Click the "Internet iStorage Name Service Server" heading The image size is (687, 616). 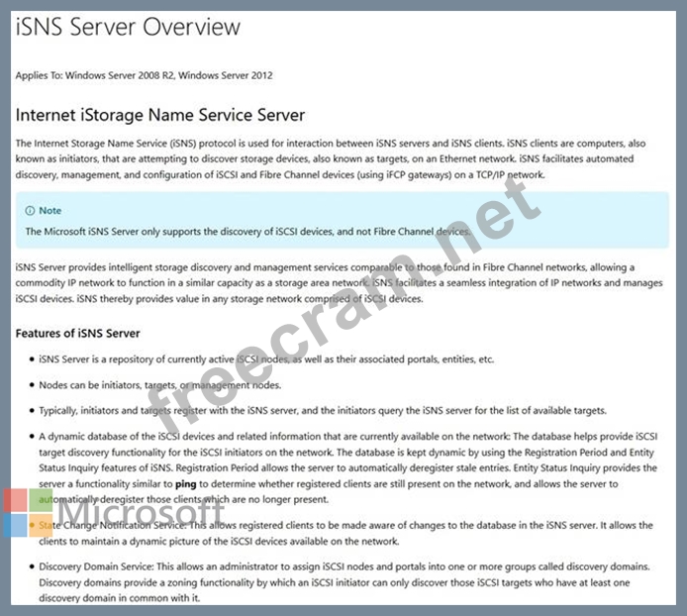160,115
